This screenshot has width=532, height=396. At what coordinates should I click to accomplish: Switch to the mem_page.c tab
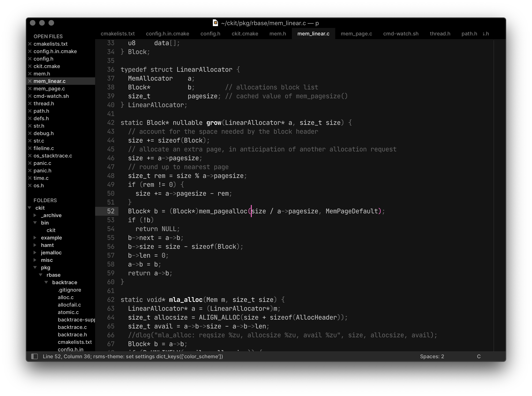point(356,34)
